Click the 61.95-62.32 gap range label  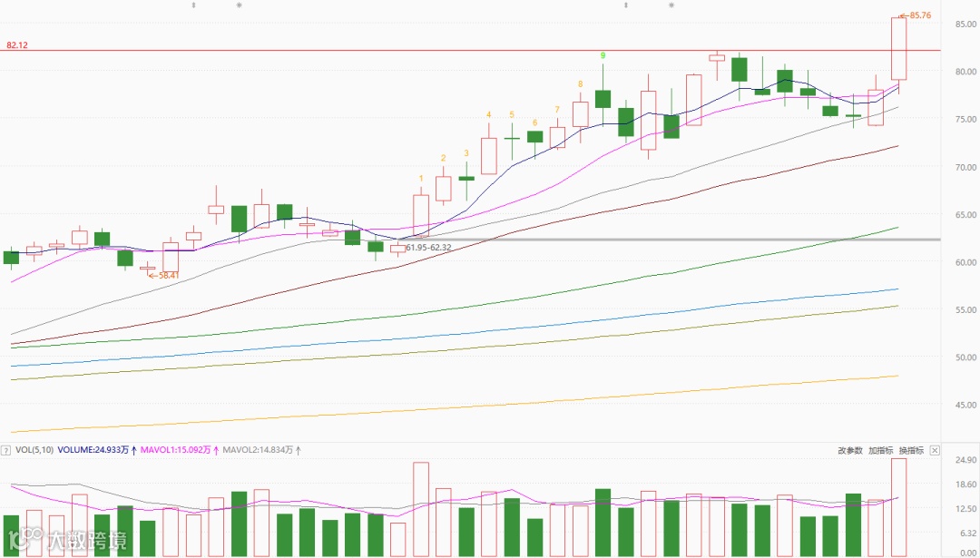click(x=428, y=248)
